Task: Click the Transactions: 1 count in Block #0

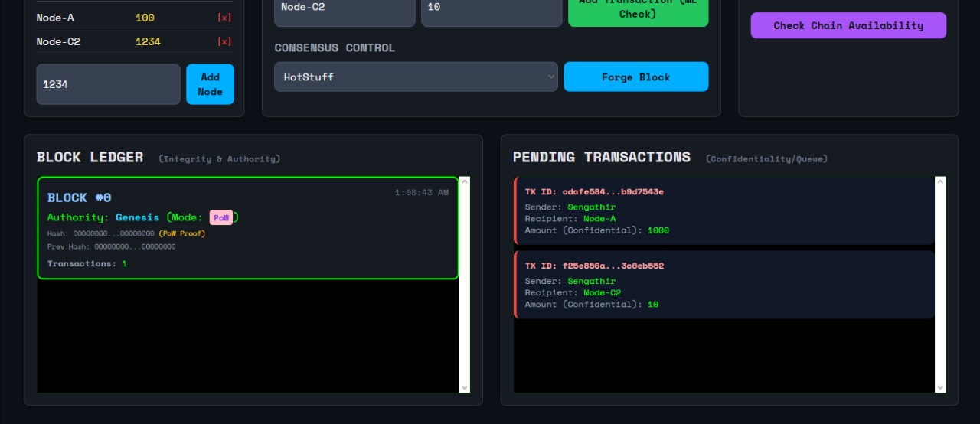Action: 87,264
